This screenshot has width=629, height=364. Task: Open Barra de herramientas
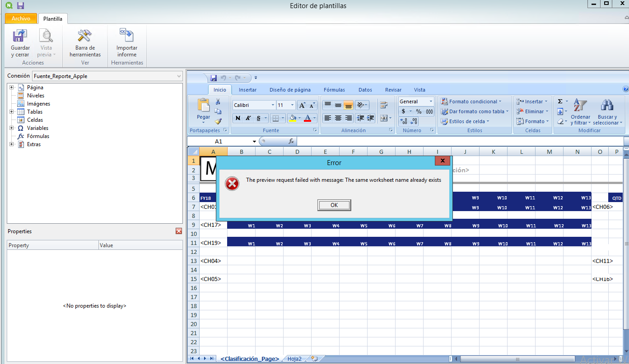click(x=85, y=43)
